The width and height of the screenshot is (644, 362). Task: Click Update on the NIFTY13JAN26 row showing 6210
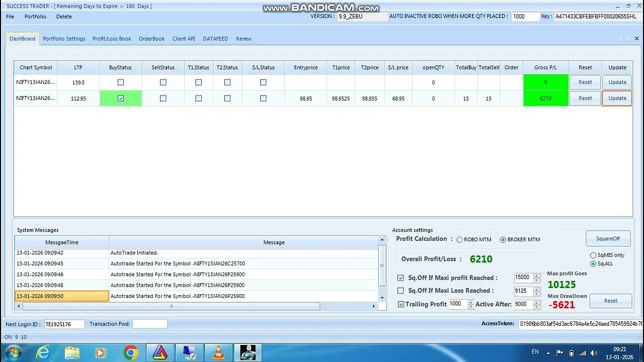click(x=617, y=98)
